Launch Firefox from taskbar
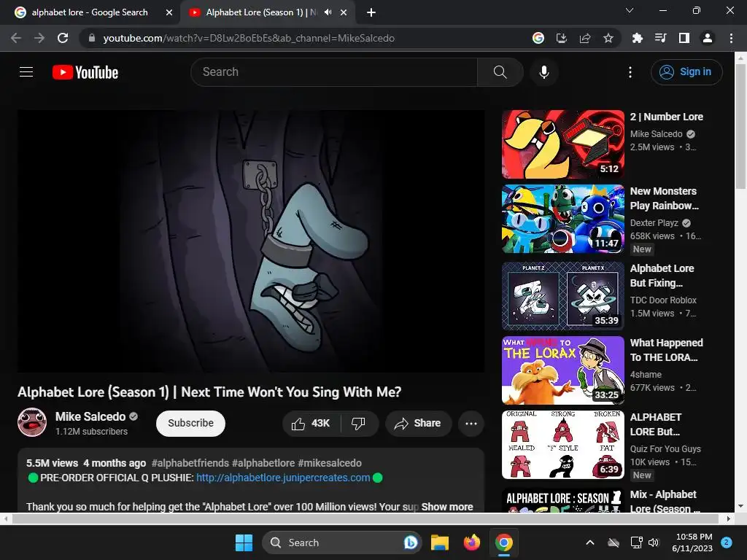Viewport: 747px width, 560px height. [472, 542]
